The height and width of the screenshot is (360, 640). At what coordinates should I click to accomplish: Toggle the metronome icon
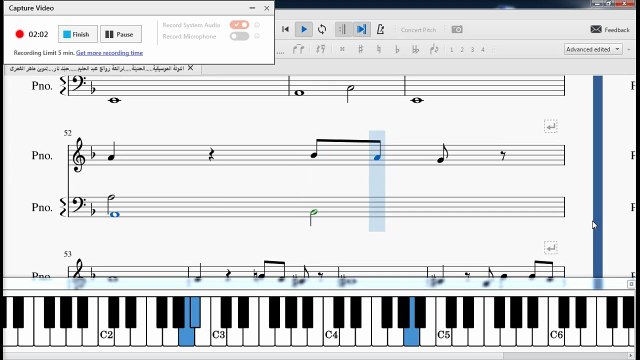point(380,29)
